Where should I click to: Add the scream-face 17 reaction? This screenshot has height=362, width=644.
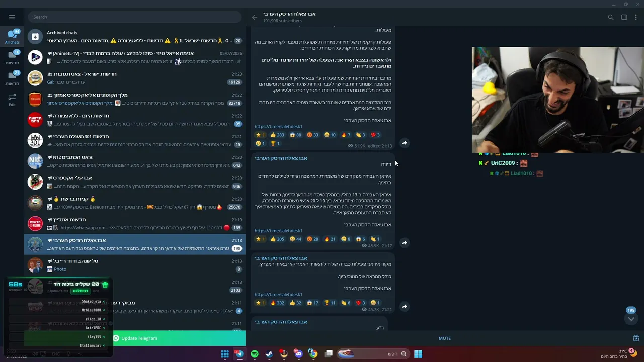pos(312,303)
